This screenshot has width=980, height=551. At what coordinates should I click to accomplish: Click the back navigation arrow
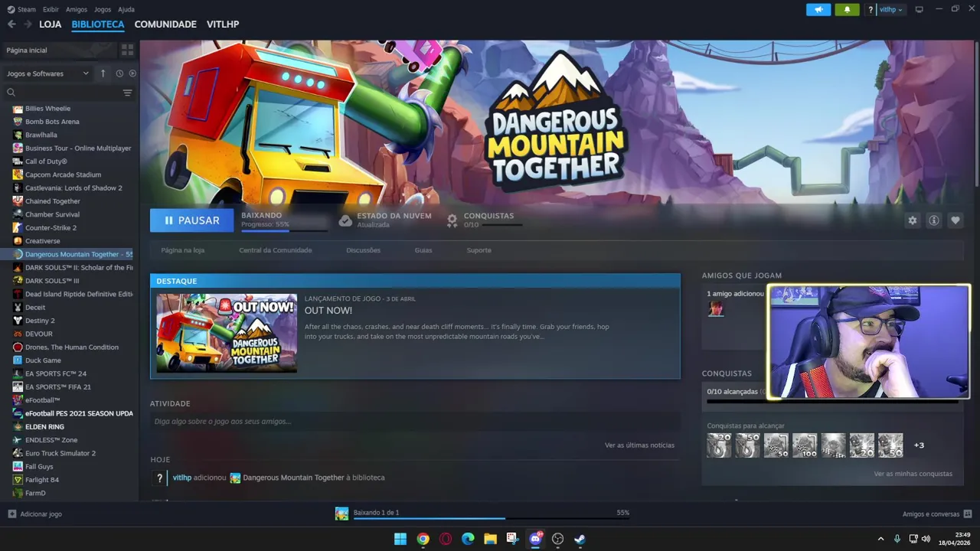pyautogui.click(x=11, y=24)
